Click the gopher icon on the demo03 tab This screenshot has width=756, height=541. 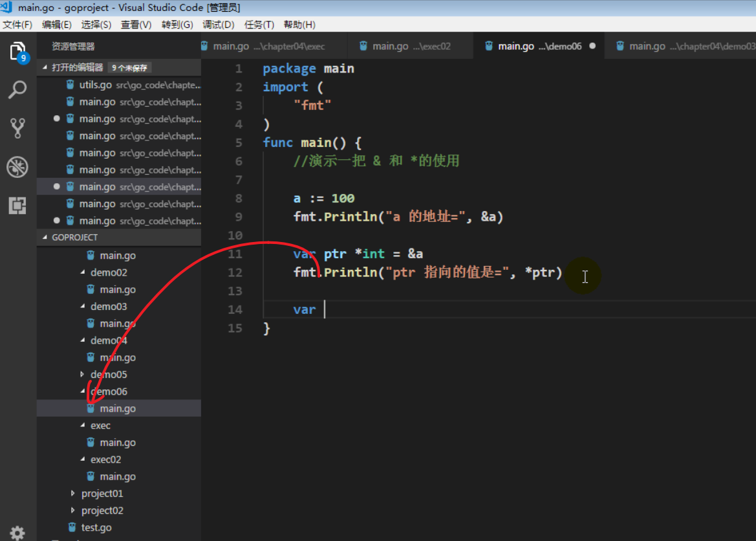621,47
